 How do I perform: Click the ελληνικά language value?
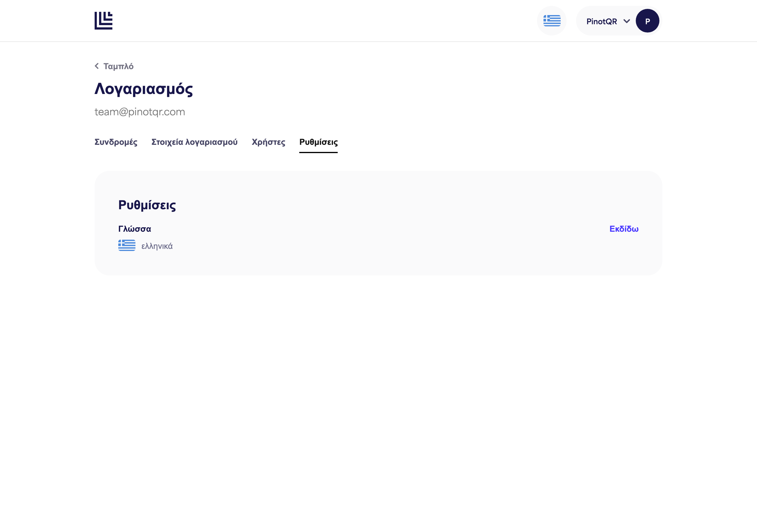click(157, 246)
